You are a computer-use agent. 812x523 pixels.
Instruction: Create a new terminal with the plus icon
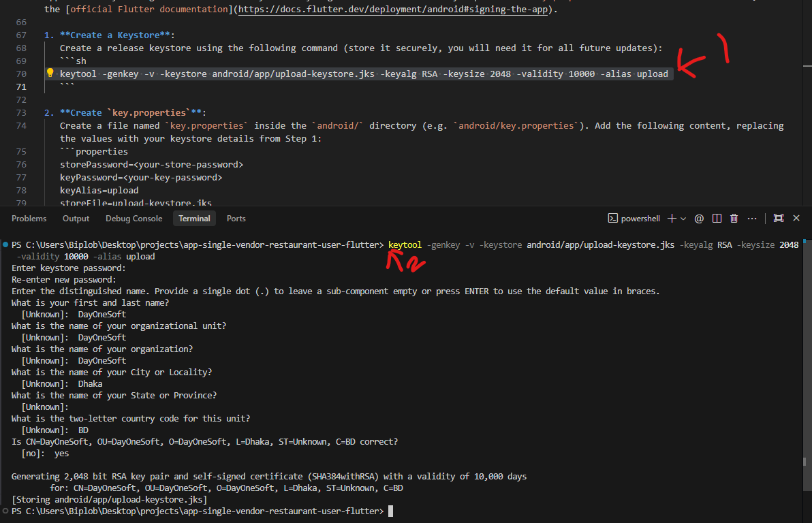pos(672,219)
